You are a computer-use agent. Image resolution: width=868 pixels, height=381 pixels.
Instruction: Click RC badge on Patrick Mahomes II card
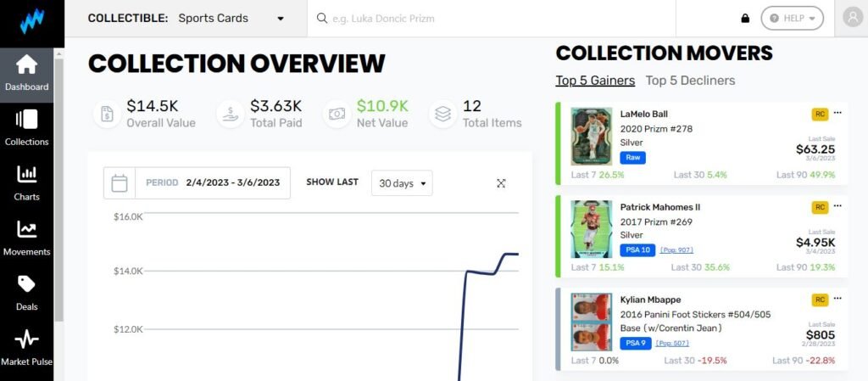pyautogui.click(x=820, y=207)
